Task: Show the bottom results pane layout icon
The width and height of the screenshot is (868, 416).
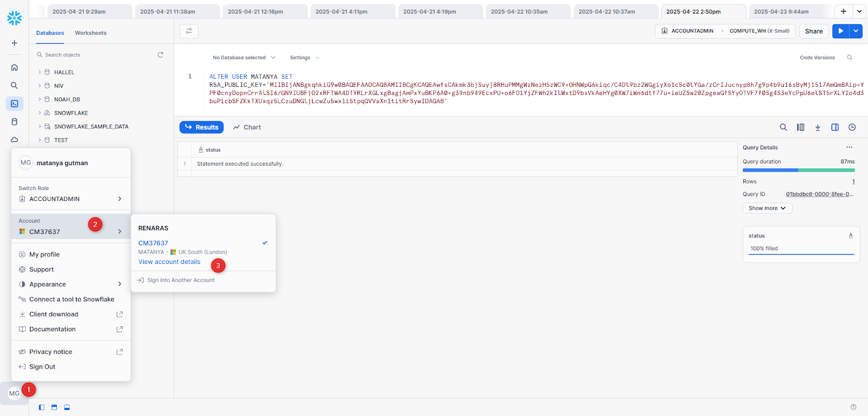Action: 67,407
